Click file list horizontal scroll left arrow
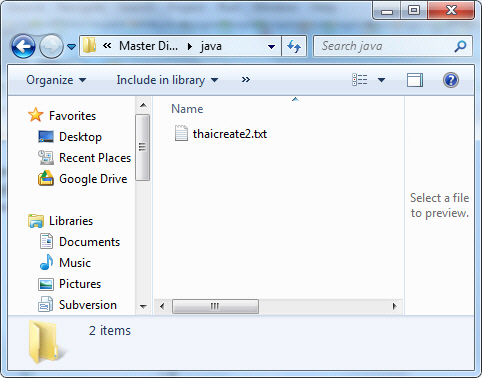The image size is (482, 378). 162,306
